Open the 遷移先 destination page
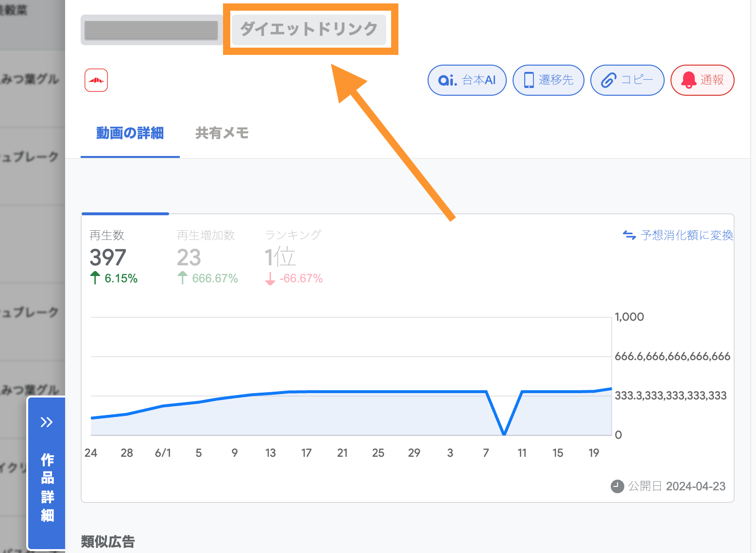The image size is (756, 553). (x=548, y=80)
